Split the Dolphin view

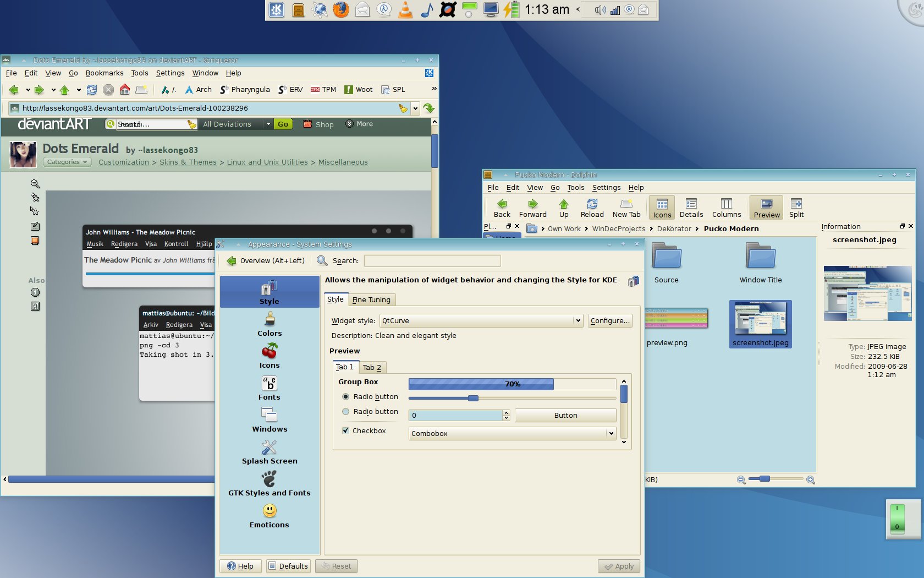coord(796,208)
